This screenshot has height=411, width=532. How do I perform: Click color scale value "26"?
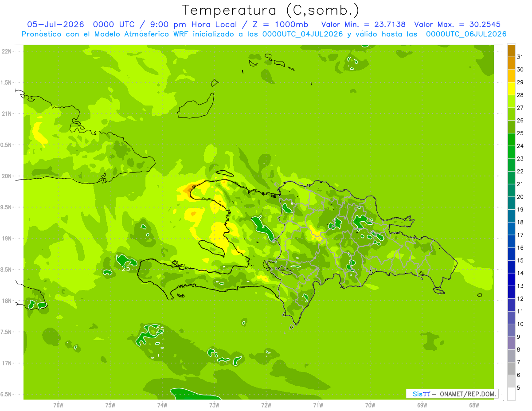point(520,120)
